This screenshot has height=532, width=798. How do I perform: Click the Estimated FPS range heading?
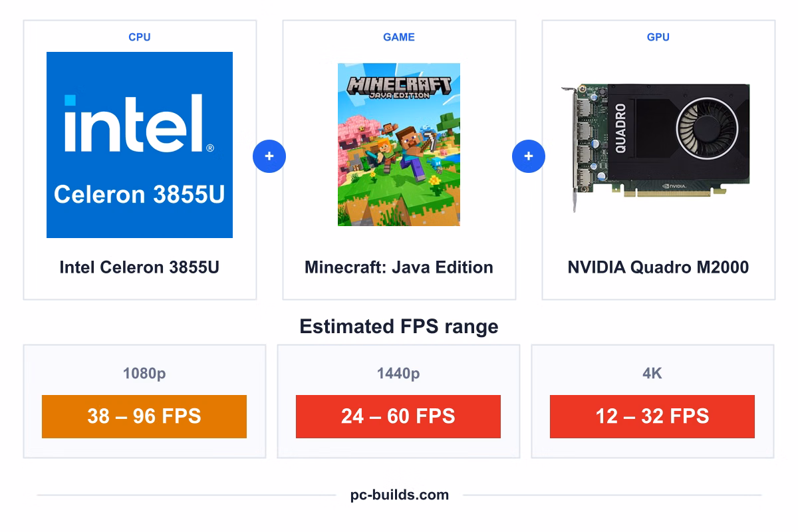click(x=399, y=327)
